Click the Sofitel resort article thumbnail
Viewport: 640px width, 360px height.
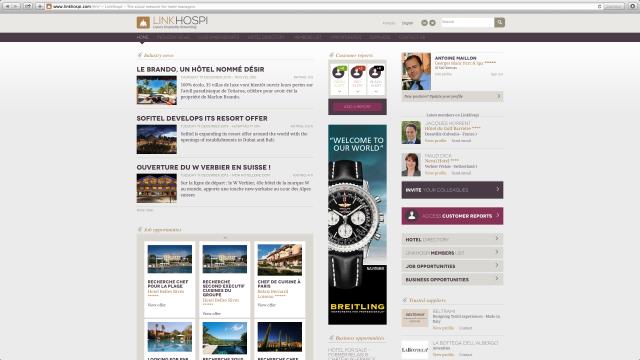[x=157, y=139]
